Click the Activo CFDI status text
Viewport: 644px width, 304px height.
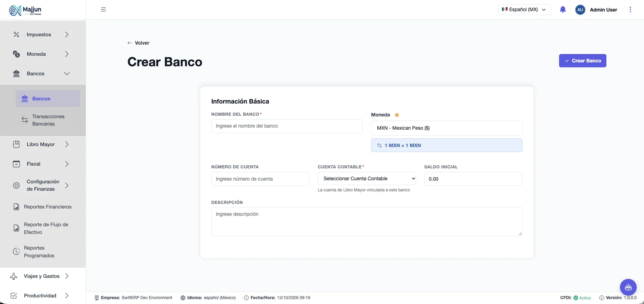click(x=585, y=298)
